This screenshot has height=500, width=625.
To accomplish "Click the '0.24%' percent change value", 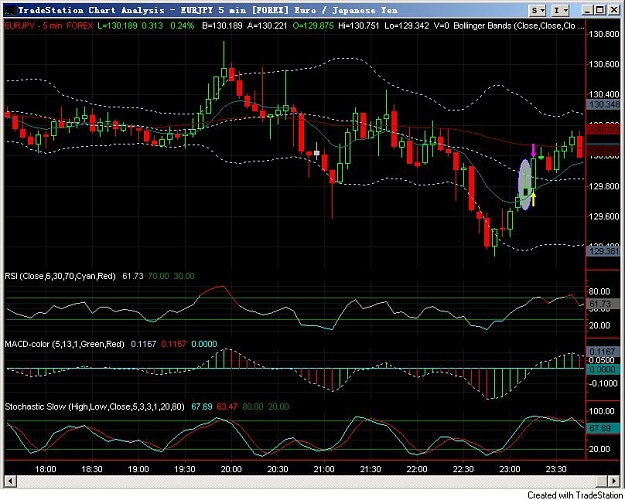I will [182, 26].
